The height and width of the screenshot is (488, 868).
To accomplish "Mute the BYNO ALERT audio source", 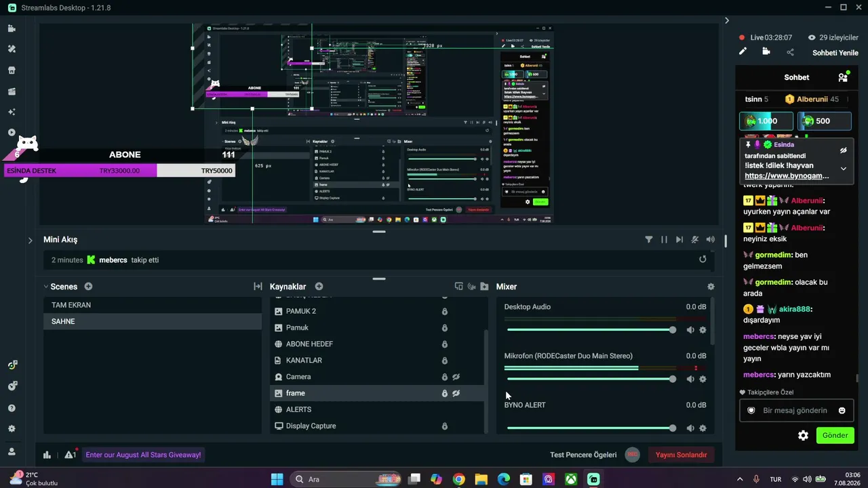I will pos(690,428).
